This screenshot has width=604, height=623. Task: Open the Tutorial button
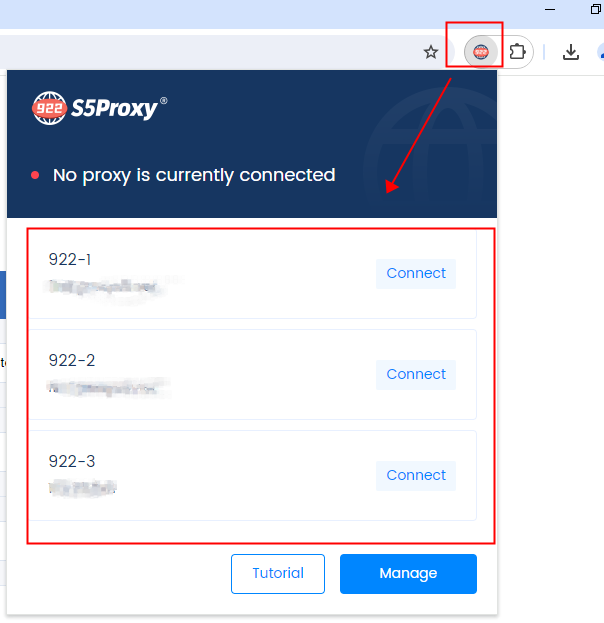click(x=278, y=573)
